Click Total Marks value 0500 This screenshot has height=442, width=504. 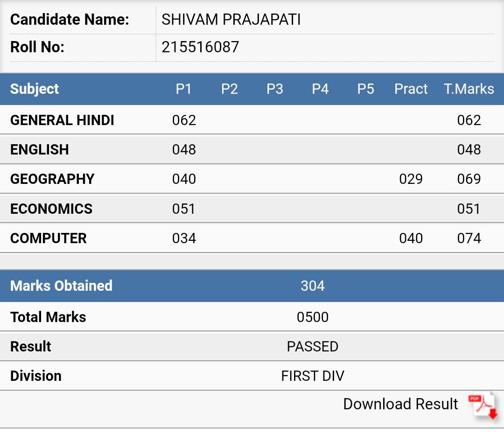(x=312, y=317)
